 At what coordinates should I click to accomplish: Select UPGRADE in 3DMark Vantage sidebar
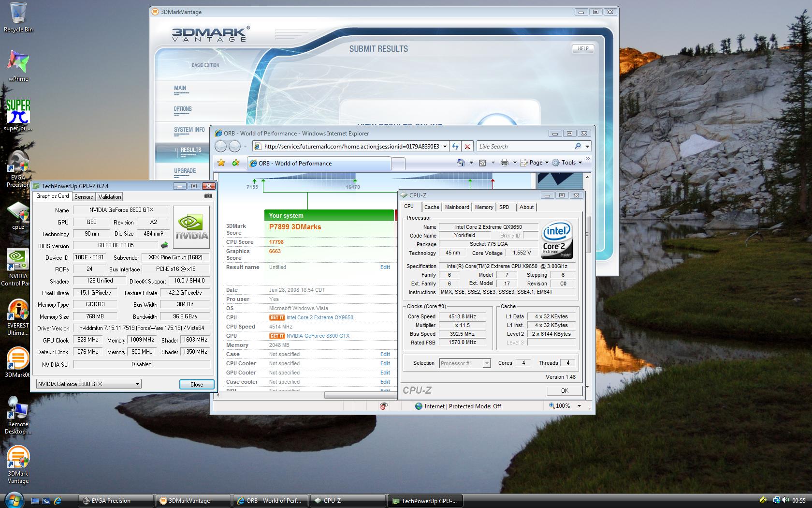[185, 171]
